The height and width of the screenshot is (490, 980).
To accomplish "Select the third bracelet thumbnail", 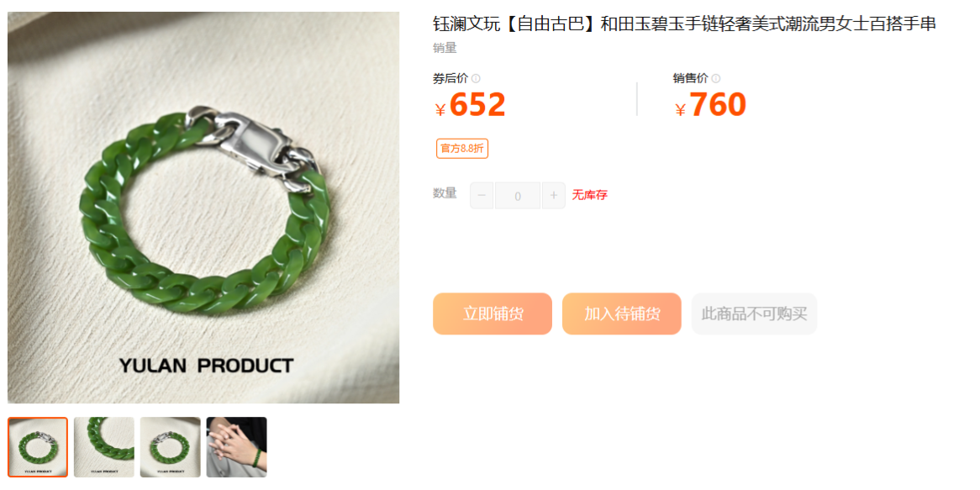I will point(170,447).
